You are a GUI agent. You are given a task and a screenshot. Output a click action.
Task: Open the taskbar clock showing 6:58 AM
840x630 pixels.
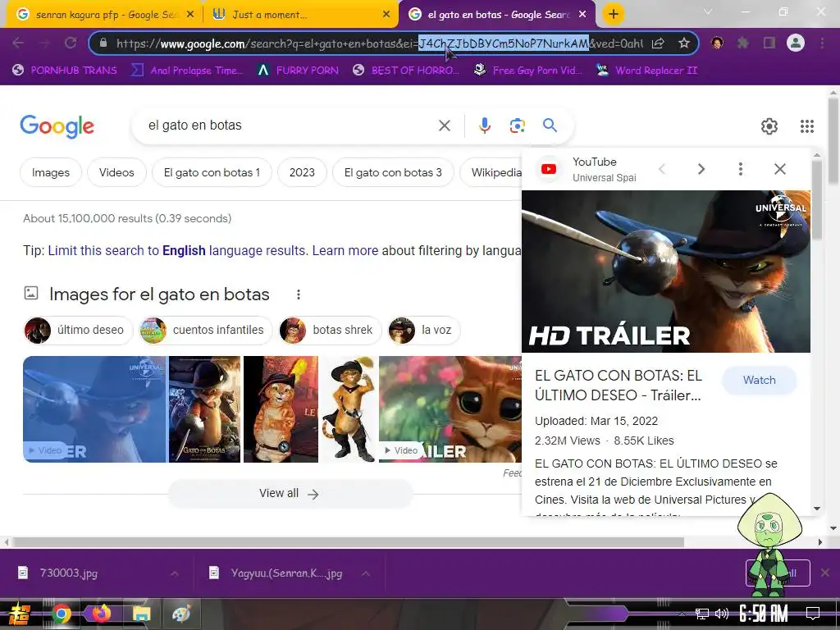[x=763, y=614]
